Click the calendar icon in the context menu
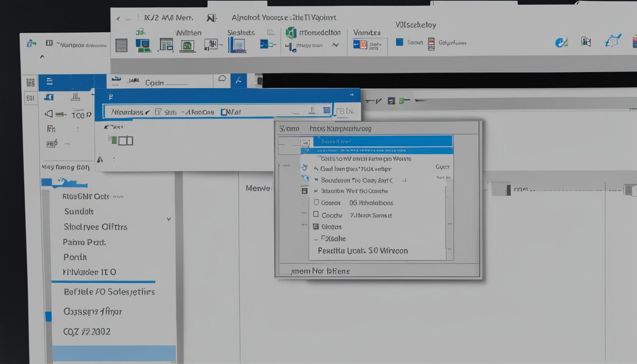This screenshot has height=364, width=637. 304,191
